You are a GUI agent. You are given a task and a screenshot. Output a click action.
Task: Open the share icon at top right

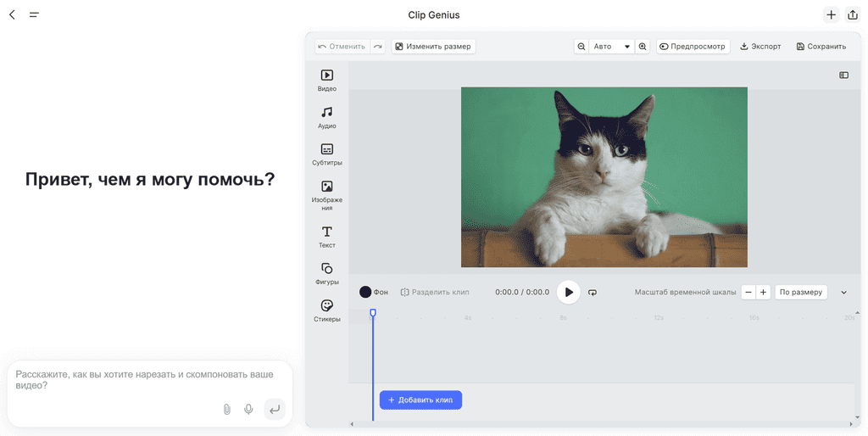click(x=853, y=15)
